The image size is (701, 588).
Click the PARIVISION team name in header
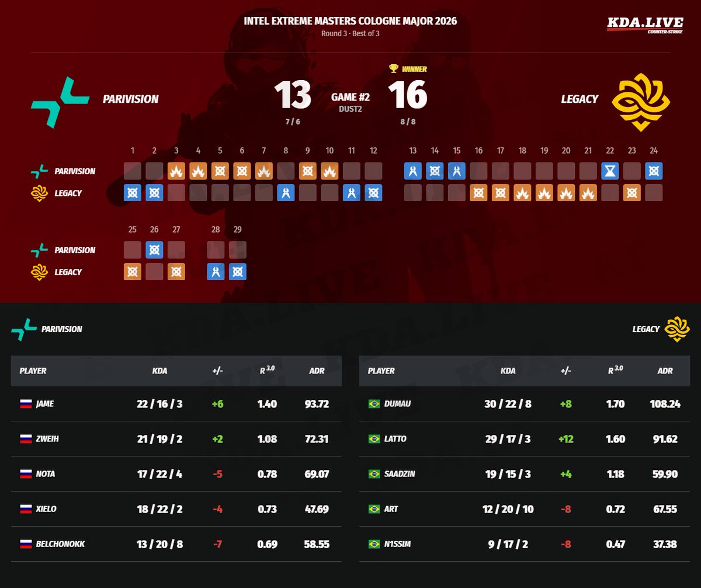coord(131,99)
